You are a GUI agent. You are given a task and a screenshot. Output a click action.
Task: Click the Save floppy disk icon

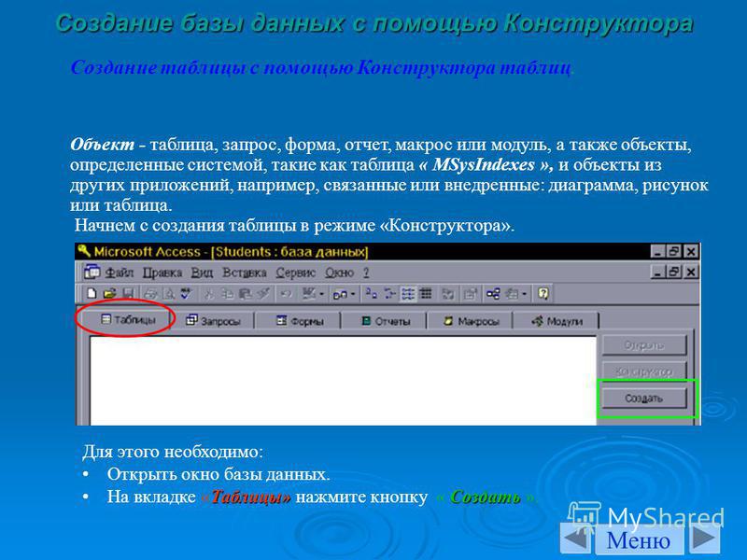click(x=128, y=294)
